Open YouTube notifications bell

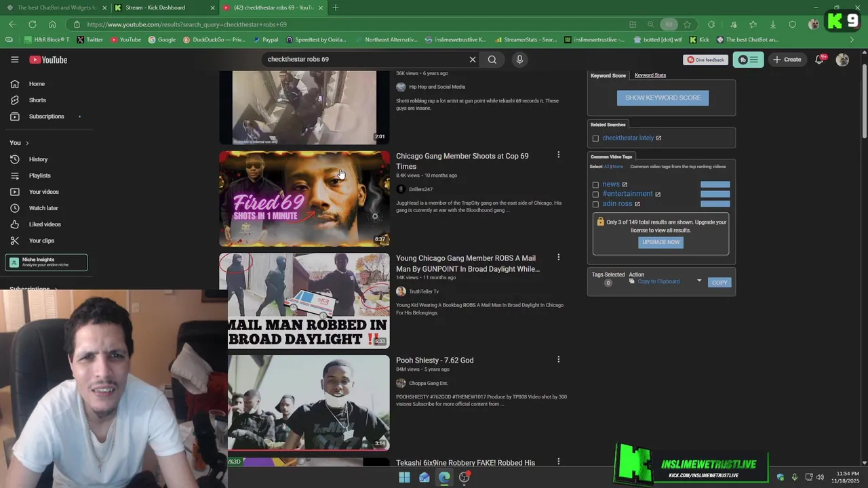click(x=820, y=60)
